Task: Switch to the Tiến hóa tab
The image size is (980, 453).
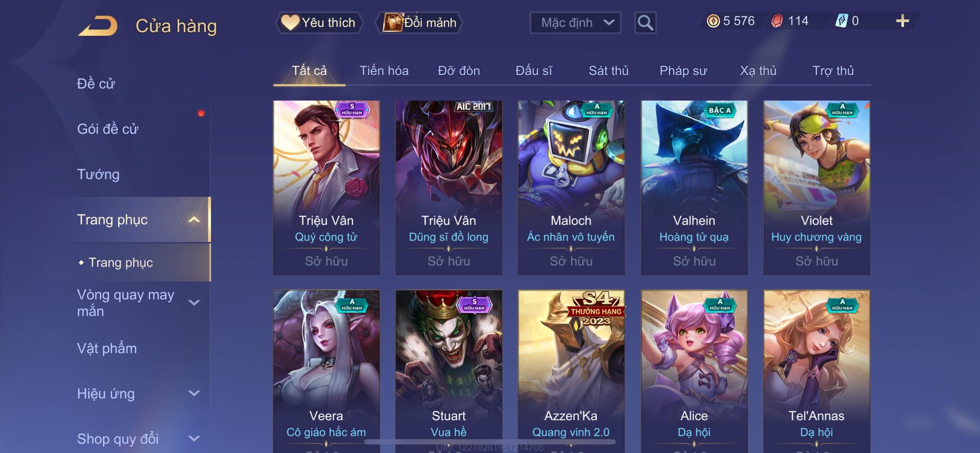Action: coord(384,71)
